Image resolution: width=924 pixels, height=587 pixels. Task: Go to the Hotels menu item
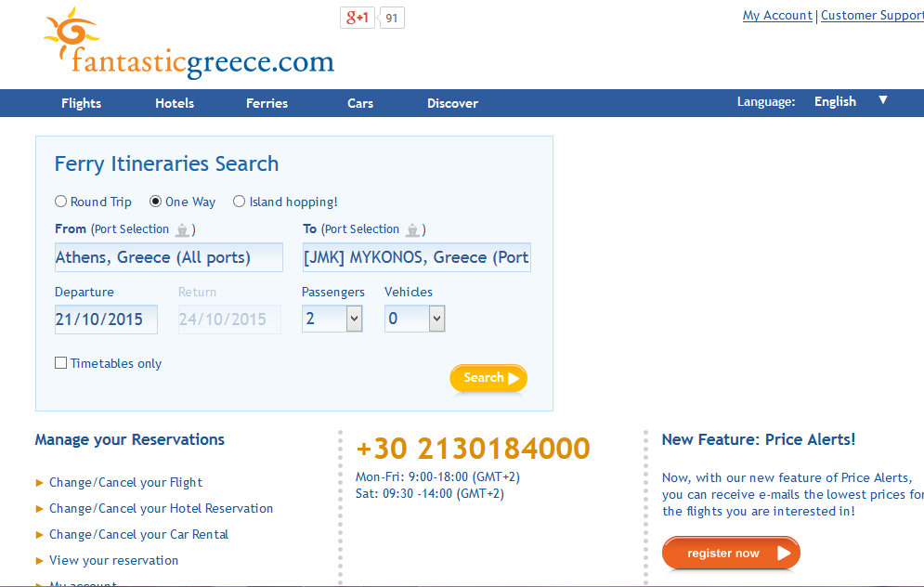click(x=175, y=103)
